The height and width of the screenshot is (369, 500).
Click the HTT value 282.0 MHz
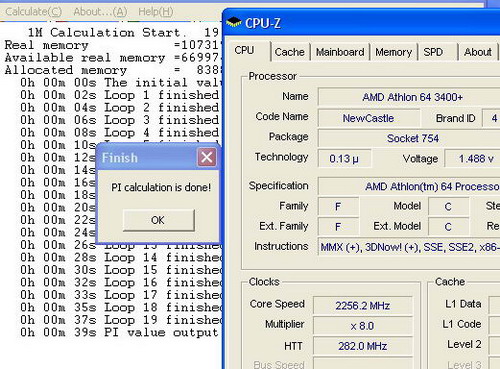[x=363, y=346]
